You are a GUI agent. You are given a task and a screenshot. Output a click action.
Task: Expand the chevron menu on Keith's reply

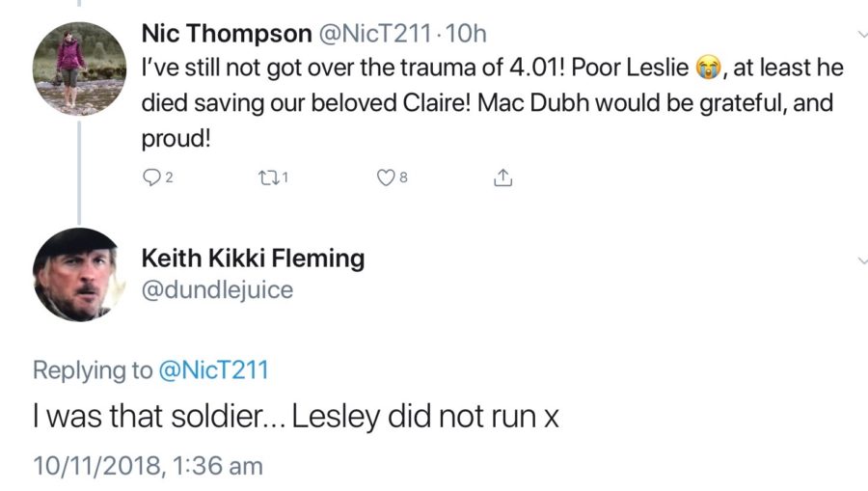[x=862, y=260]
